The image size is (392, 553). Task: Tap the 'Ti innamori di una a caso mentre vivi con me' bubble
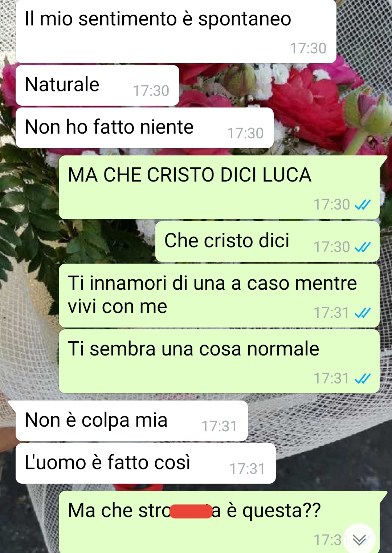coord(219,296)
